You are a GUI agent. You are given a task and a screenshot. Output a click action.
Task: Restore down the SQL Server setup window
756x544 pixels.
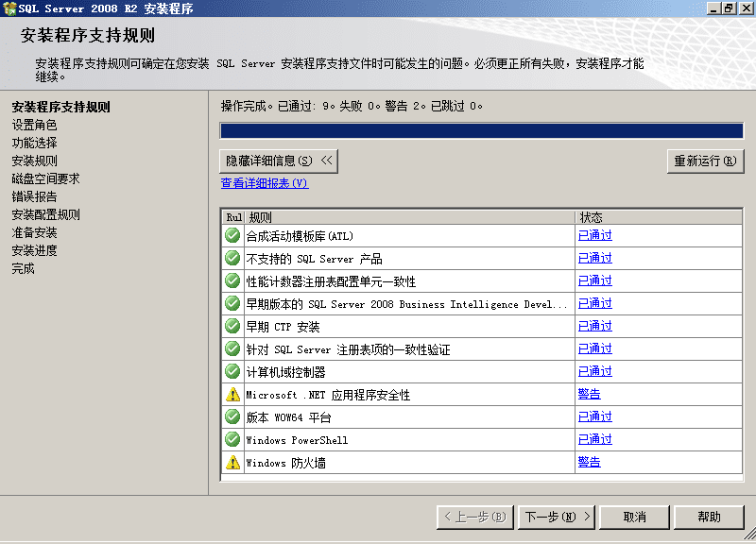tap(729, 8)
